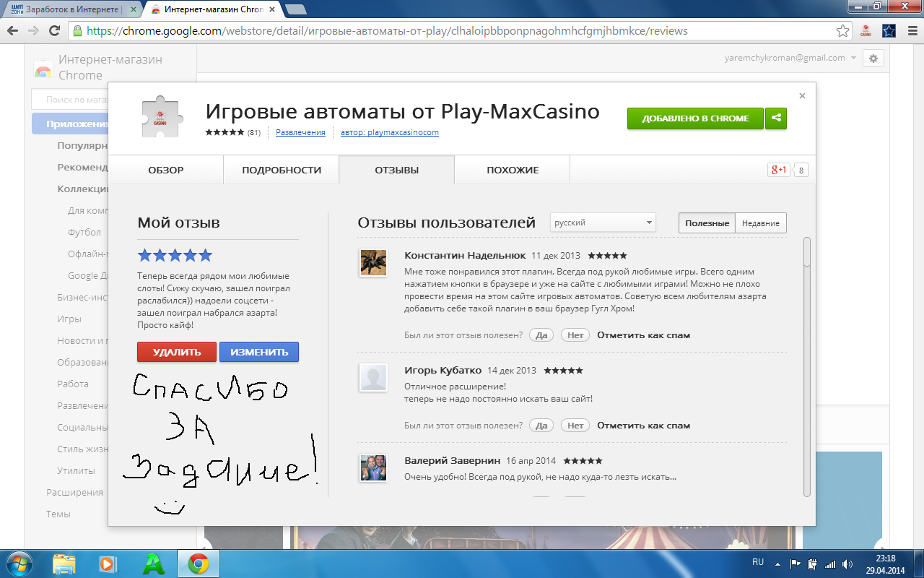This screenshot has width=924, height=578.
Task: Click the Google +1 button
Action: (778, 170)
